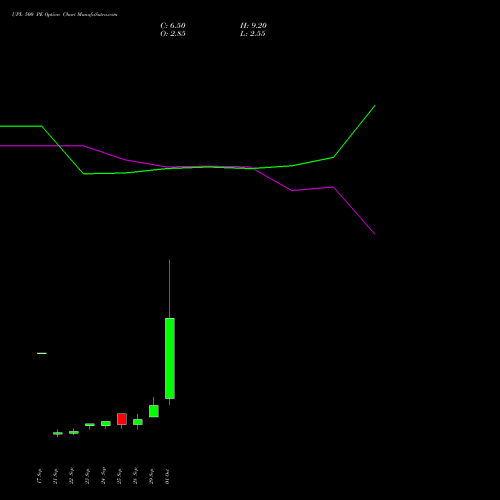
Task: Click the open value 'O: 2.85'
Action: (173, 34)
